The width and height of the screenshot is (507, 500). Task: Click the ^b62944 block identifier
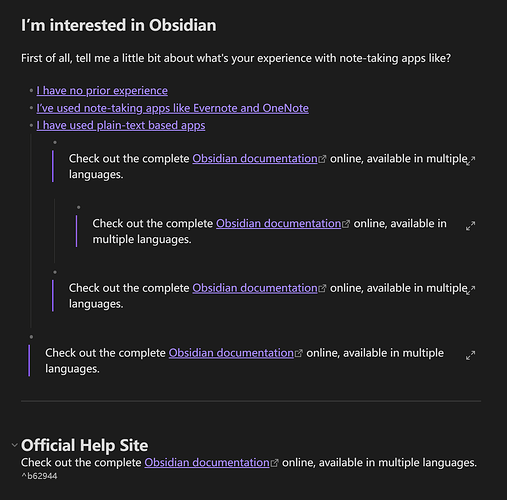point(39,476)
